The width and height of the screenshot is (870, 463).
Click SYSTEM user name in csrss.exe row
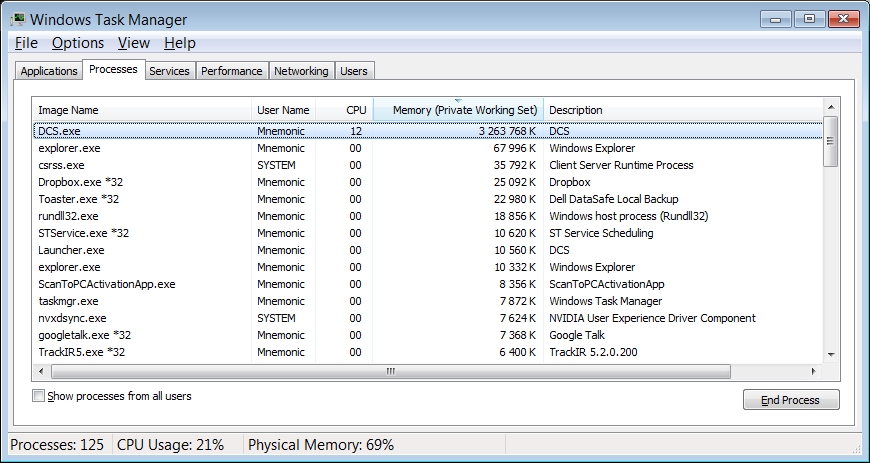276,165
